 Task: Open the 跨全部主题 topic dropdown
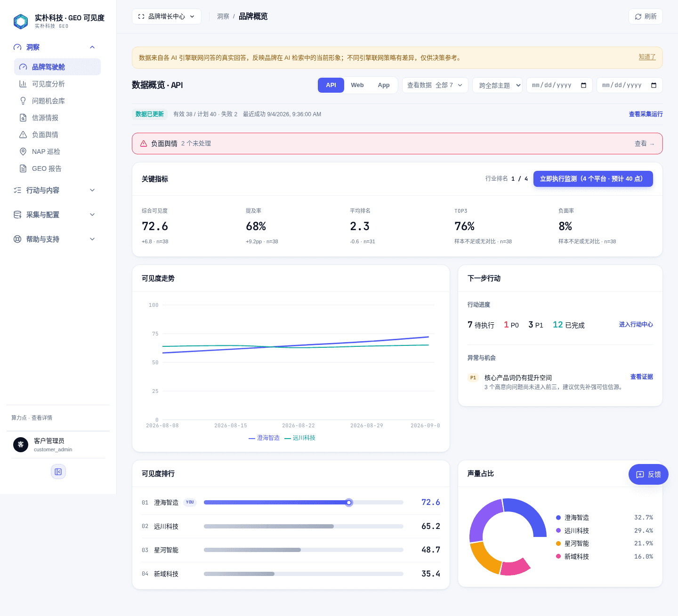[x=497, y=85]
